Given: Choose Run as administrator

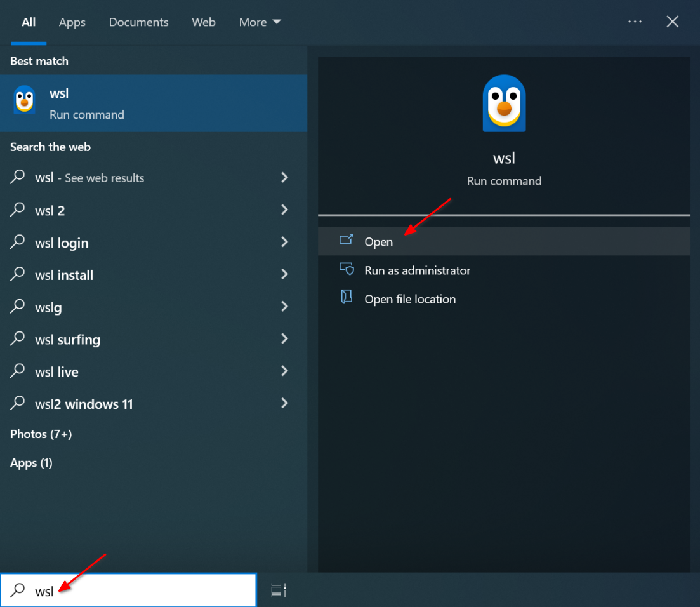Looking at the screenshot, I should click(x=504, y=270).
